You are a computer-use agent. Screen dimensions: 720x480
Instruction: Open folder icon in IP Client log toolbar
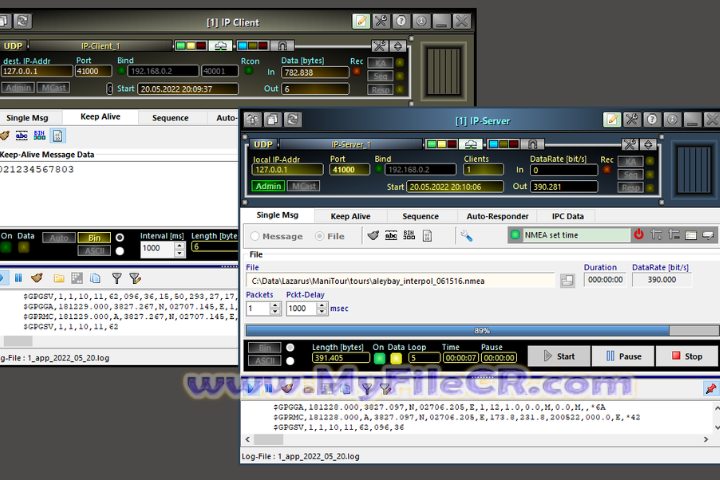(x=59, y=278)
